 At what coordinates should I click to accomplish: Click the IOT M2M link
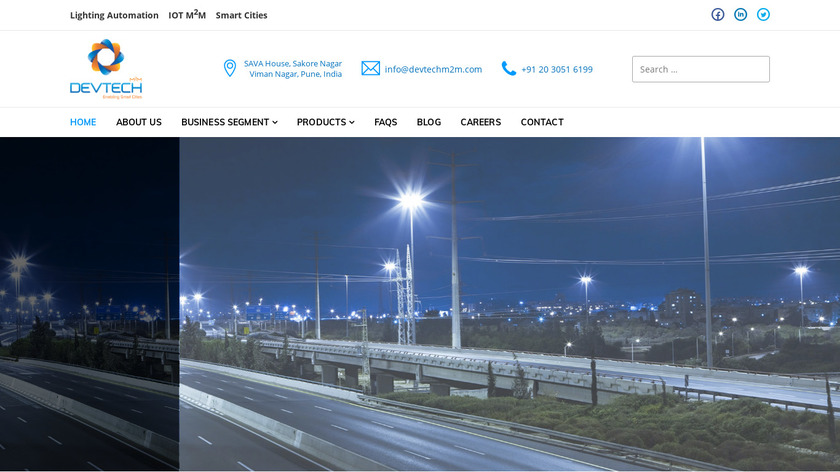coord(187,15)
